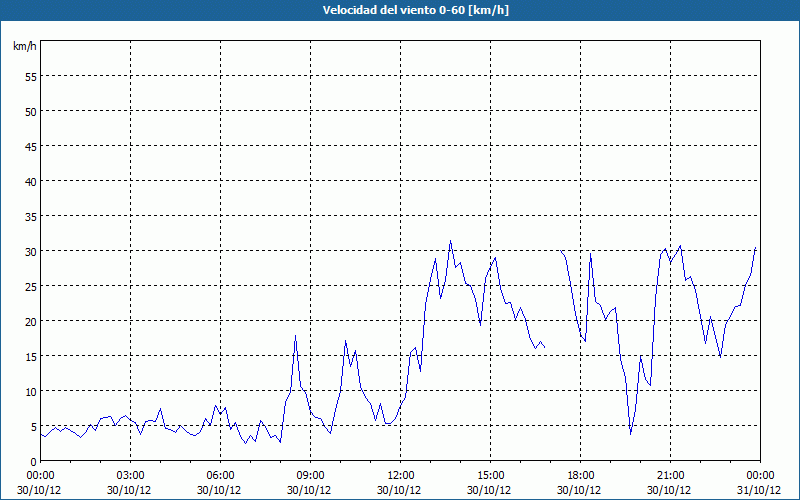Click the 10 value on y-axis
This screenshot has height=500, width=800.
coord(31,391)
